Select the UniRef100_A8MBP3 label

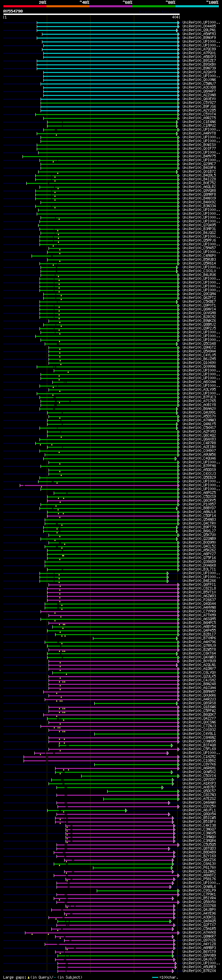click(x=199, y=948)
